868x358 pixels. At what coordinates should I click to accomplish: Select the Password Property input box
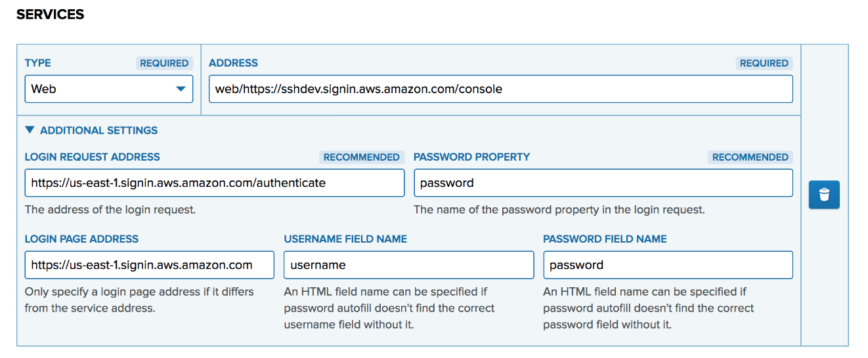click(603, 183)
